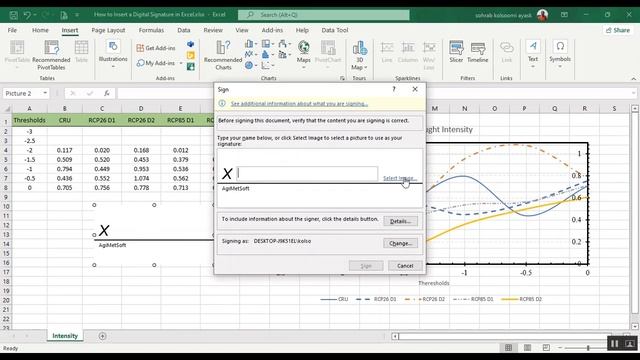Click the zoom slider in status bar
Viewport: 640px width, 360px height.
coord(588,348)
